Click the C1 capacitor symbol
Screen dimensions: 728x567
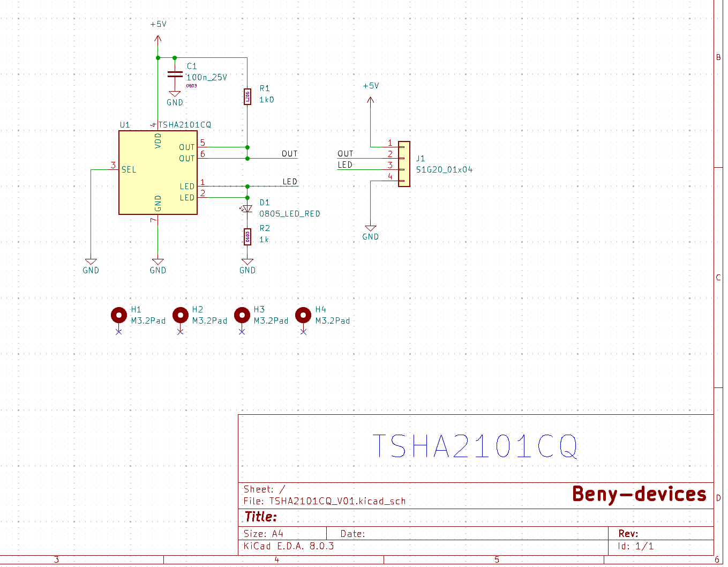[x=175, y=74]
